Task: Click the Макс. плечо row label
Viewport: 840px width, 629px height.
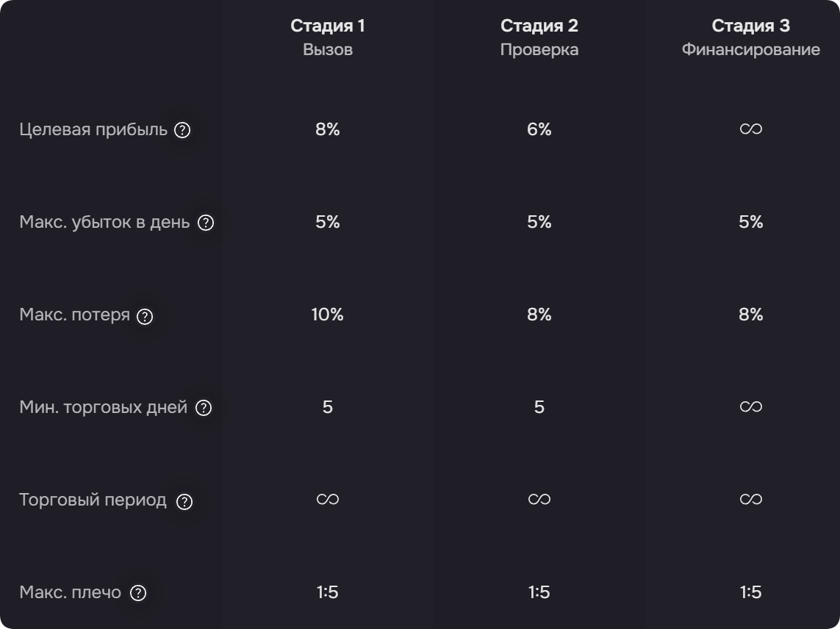Action: point(70,592)
